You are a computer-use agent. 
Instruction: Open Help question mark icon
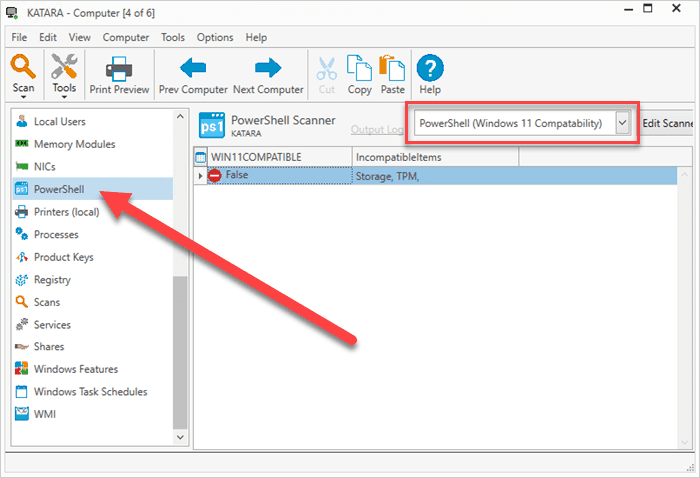tap(430, 68)
